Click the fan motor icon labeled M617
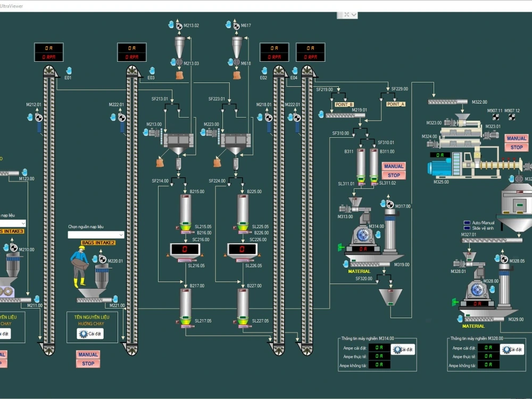 coord(237,26)
